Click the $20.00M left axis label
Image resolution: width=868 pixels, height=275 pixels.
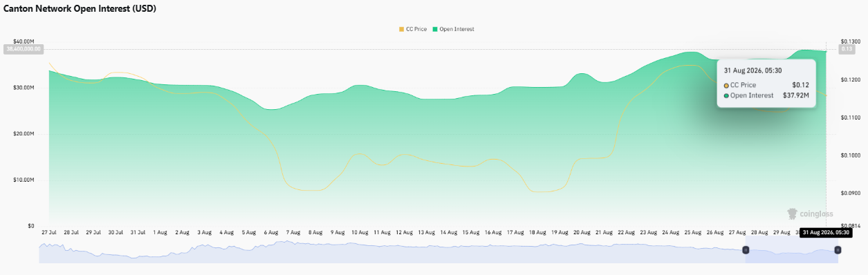point(24,133)
